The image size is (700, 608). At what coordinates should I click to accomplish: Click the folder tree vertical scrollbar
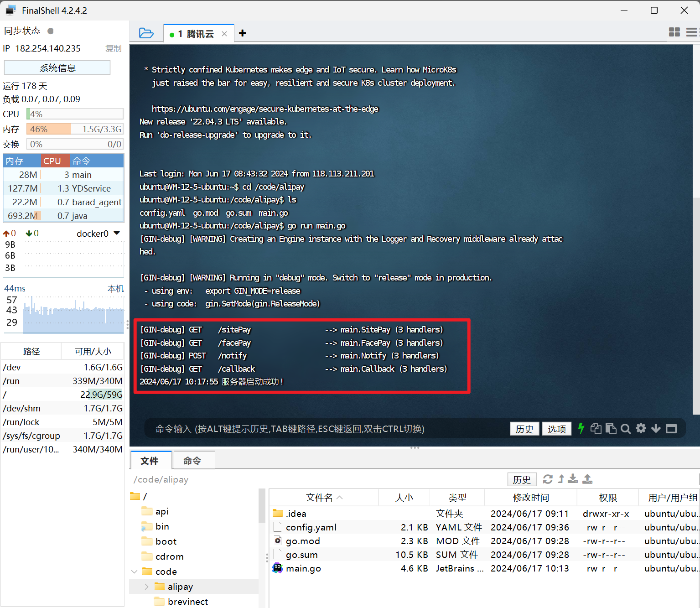262,506
